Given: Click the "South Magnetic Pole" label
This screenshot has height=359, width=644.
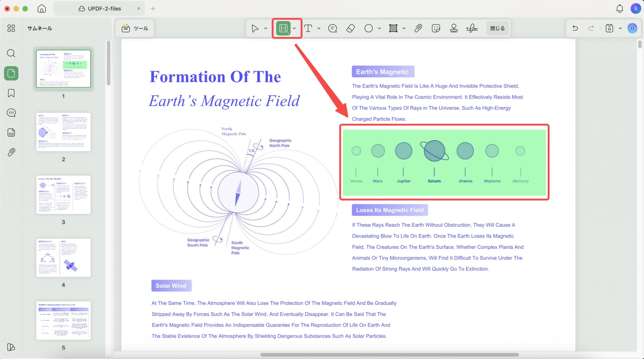Looking at the screenshot, I should coord(240,248).
